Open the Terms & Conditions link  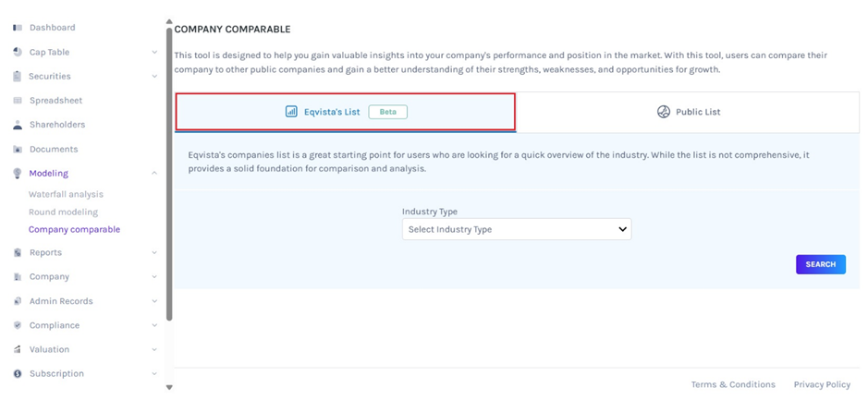click(733, 384)
